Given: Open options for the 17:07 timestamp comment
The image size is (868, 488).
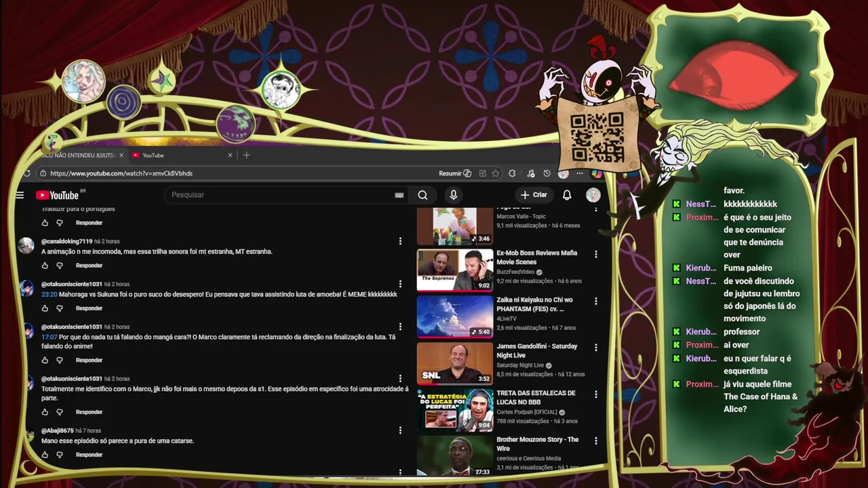Looking at the screenshot, I should pyautogui.click(x=400, y=327).
